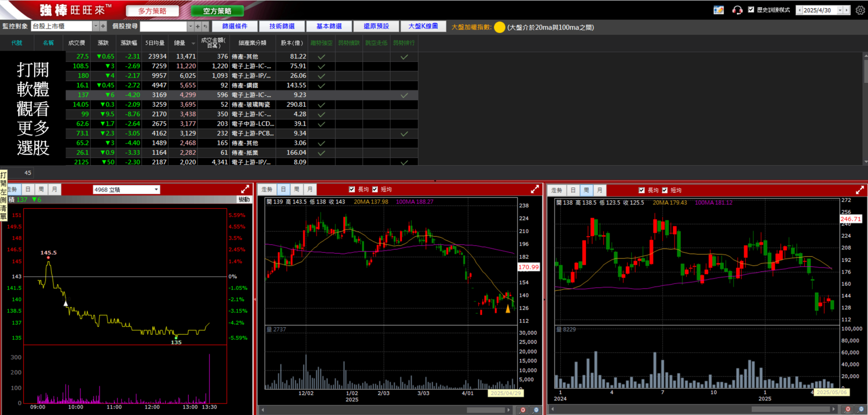
Task: Switch to 空方策略 strategy
Action: pos(217,11)
